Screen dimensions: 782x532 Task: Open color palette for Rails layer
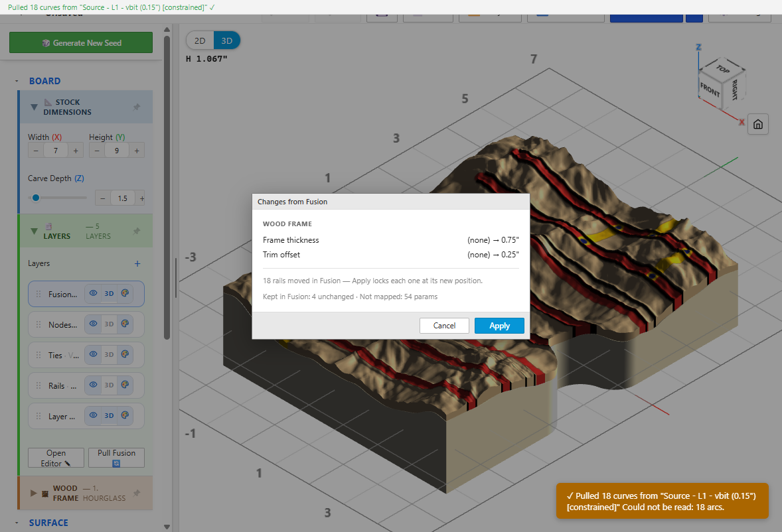click(x=125, y=385)
